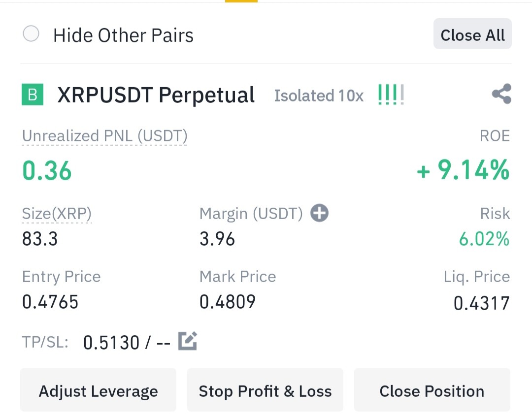
Task: Tap the TP/SL value 0.5130 / --
Action: point(127,342)
